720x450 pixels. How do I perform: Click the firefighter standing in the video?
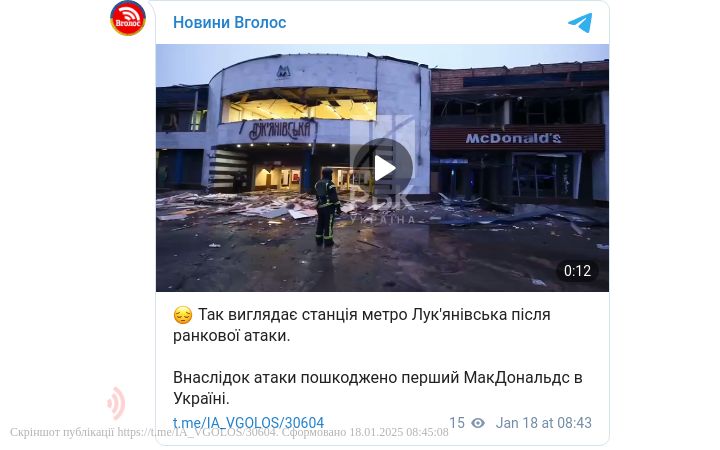tap(327, 207)
